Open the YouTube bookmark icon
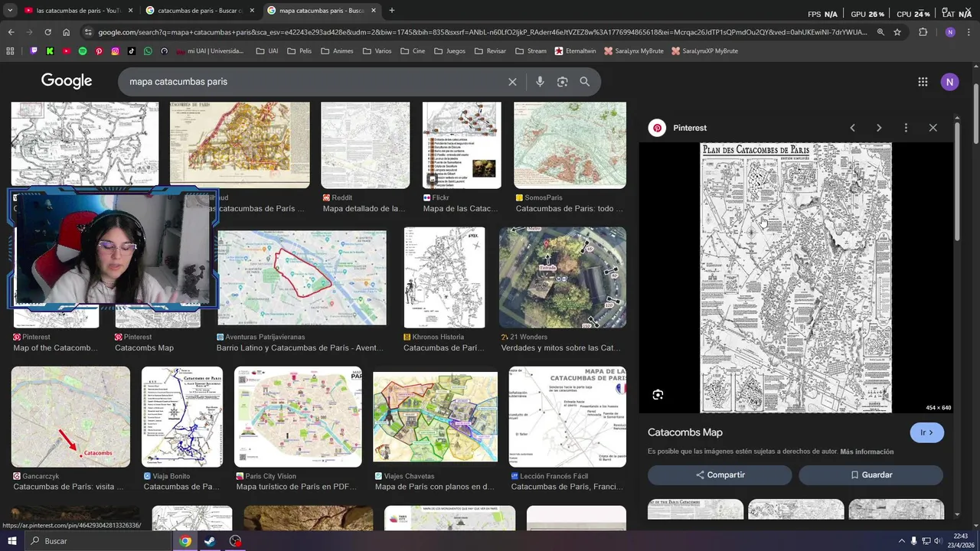Screen dimensions: 980x551 (x=67, y=51)
